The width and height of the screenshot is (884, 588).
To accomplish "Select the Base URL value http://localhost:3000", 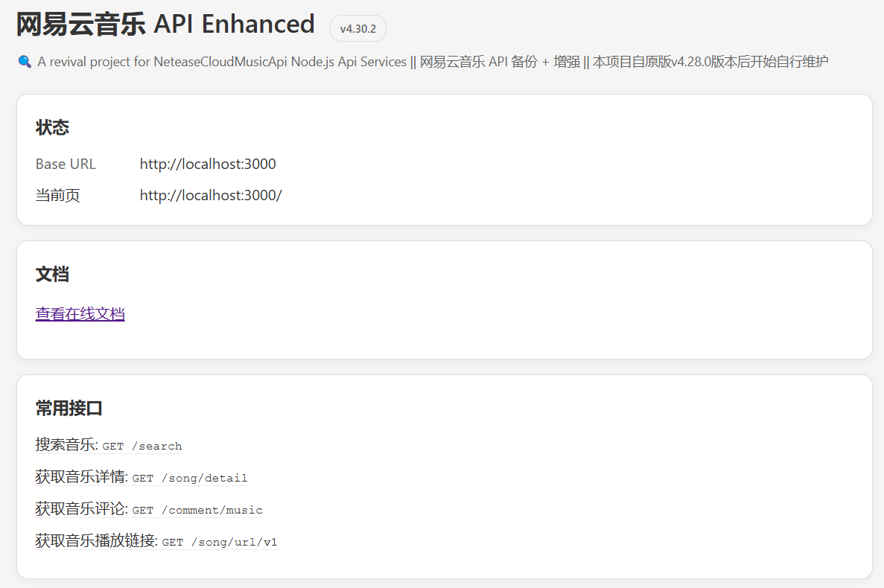I will 208,164.
